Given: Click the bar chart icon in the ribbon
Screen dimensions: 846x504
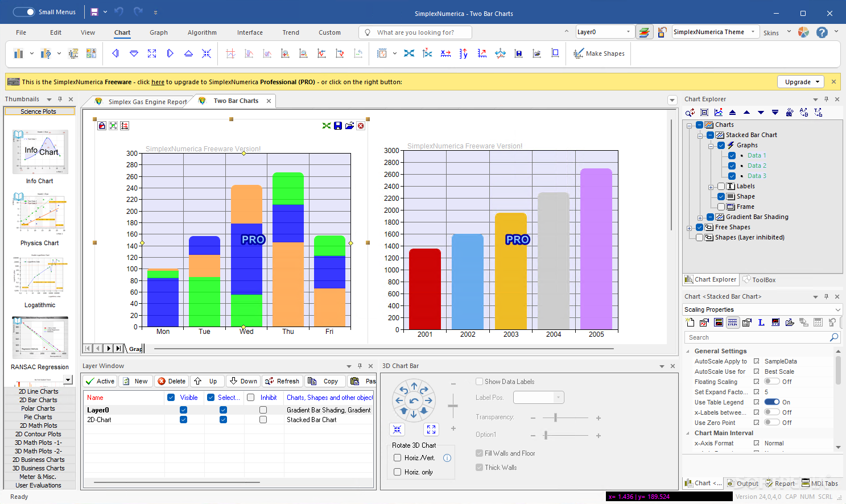Looking at the screenshot, I should pos(19,53).
